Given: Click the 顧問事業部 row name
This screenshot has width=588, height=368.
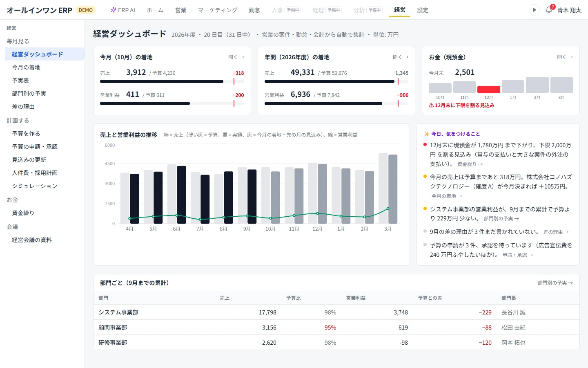Looking at the screenshot, I should (113, 328).
